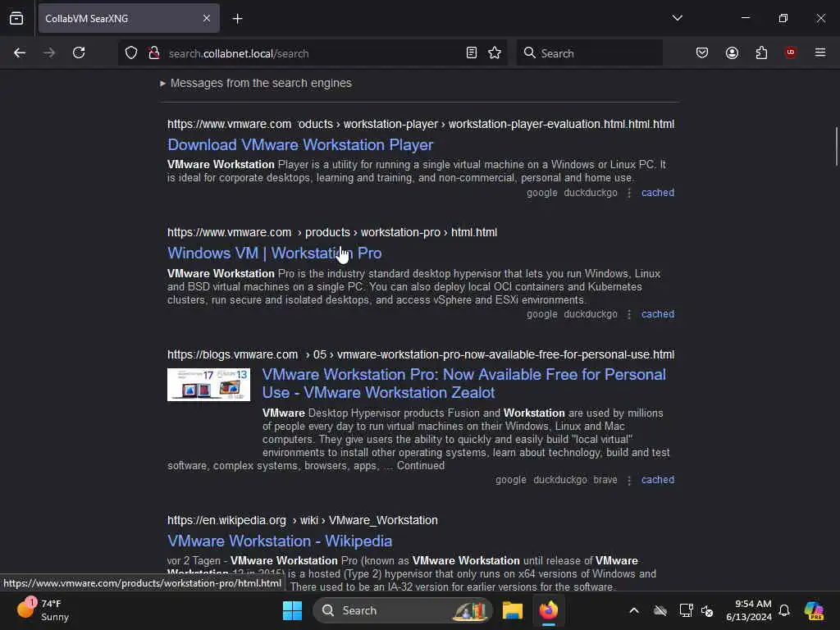Image resolution: width=840 pixels, height=630 pixels.
Task: Click page vertical scrollbar thumb
Action: click(836, 147)
